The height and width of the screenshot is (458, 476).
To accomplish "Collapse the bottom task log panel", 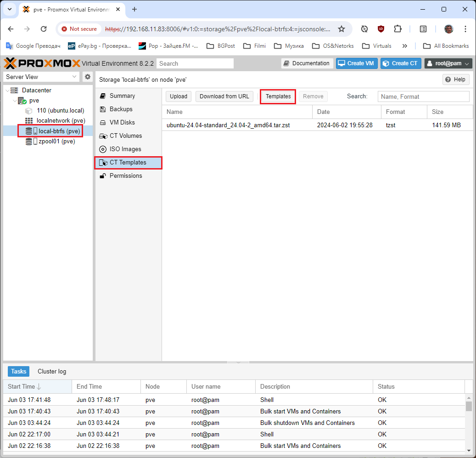I will click(x=238, y=362).
